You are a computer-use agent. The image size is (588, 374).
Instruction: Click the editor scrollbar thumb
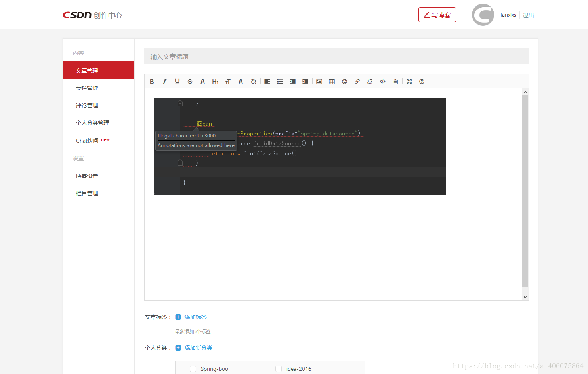[x=525, y=191]
